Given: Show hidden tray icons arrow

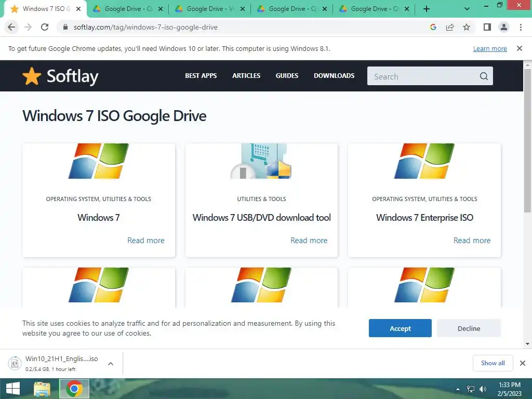Looking at the screenshot, I should pos(458,389).
